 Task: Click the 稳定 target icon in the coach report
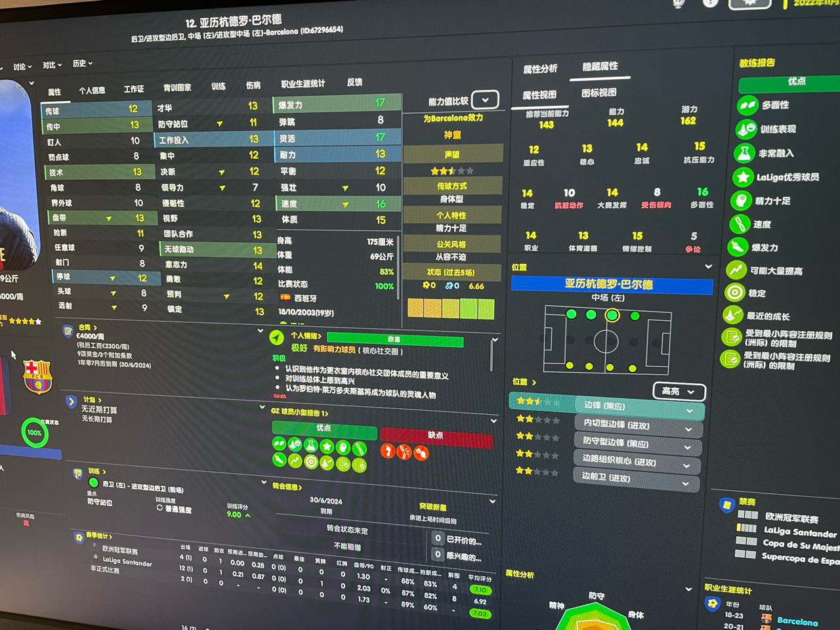click(x=735, y=293)
